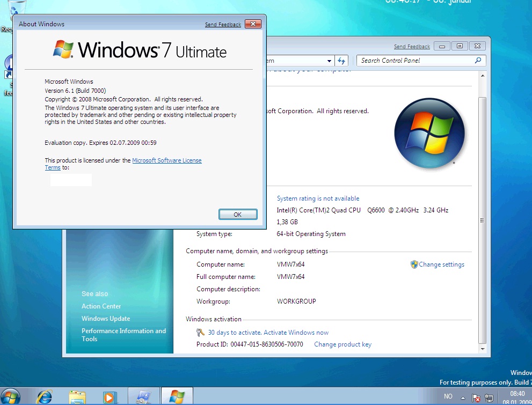Open the Microsoft Software License link
Image resolution: width=532 pixels, height=405 pixels.
(x=166, y=160)
